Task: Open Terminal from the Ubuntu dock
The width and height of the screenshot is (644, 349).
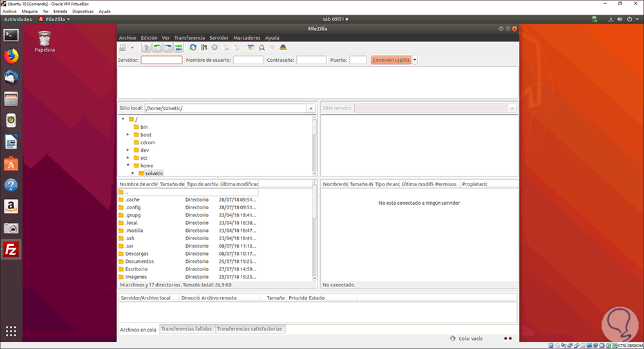Action: 11,35
